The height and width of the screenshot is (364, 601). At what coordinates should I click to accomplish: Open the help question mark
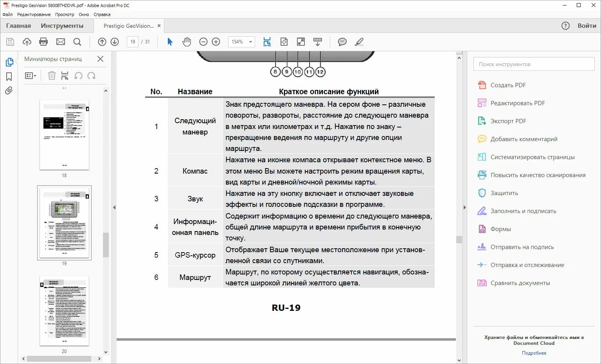[565, 26]
